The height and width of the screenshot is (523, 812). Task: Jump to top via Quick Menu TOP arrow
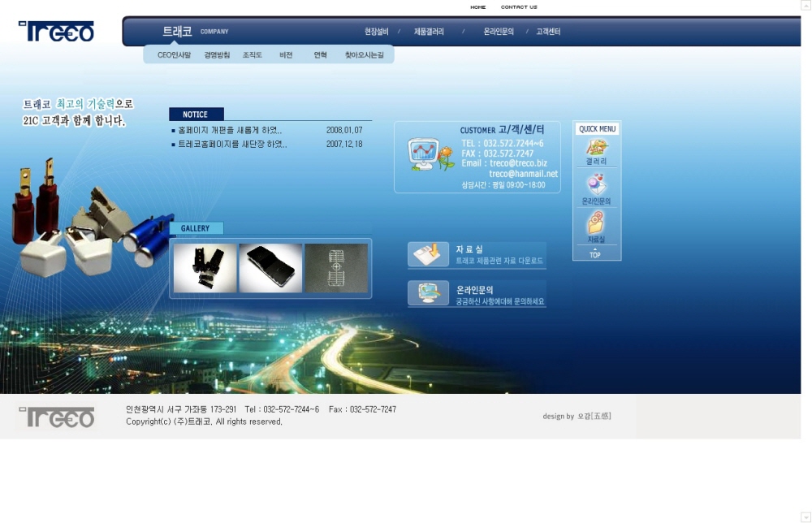(595, 253)
